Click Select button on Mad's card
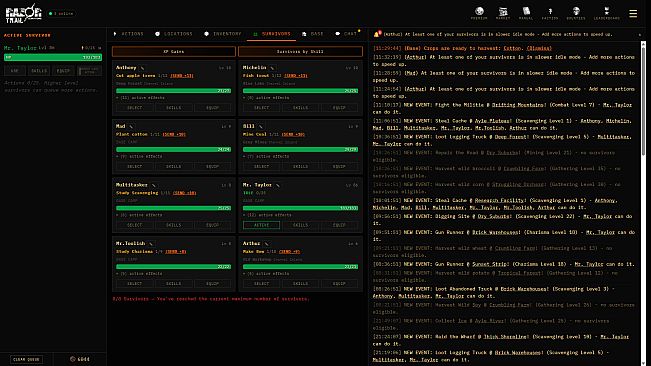Image resolution: width=651 pixels, height=366 pixels. (x=135, y=166)
